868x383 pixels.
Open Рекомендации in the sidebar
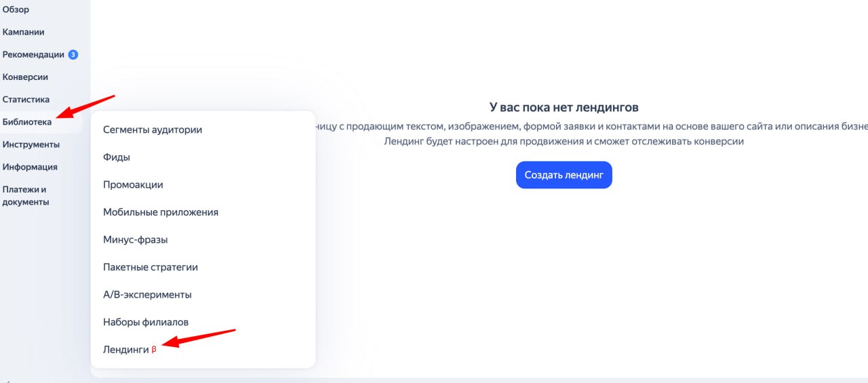tap(33, 54)
